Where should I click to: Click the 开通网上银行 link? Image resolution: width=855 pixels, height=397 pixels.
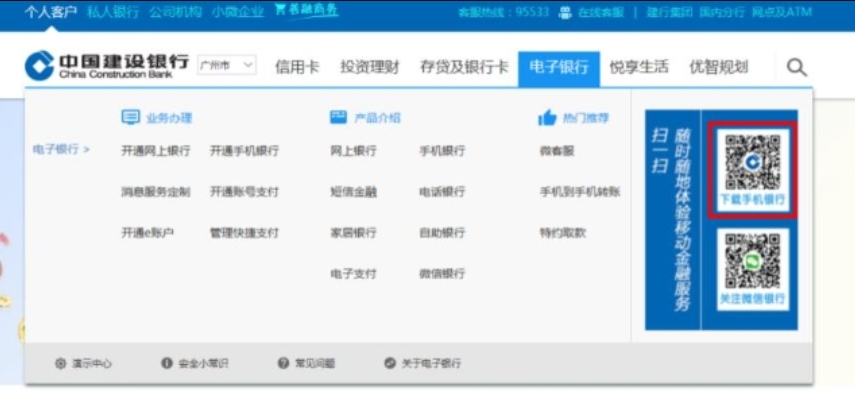(155, 151)
